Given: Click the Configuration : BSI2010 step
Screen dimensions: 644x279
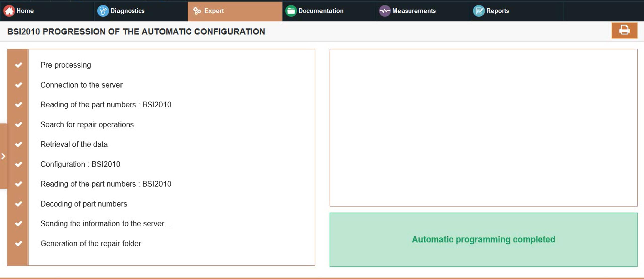Looking at the screenshot, I should coord(80,164).
